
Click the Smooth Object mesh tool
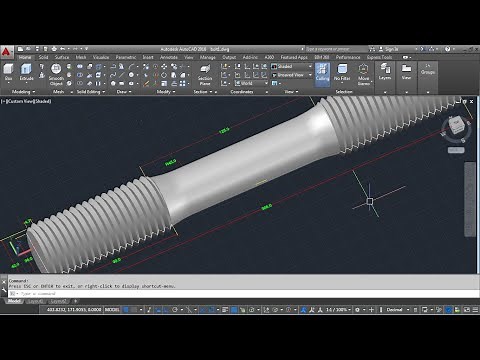tap(56, 74)
